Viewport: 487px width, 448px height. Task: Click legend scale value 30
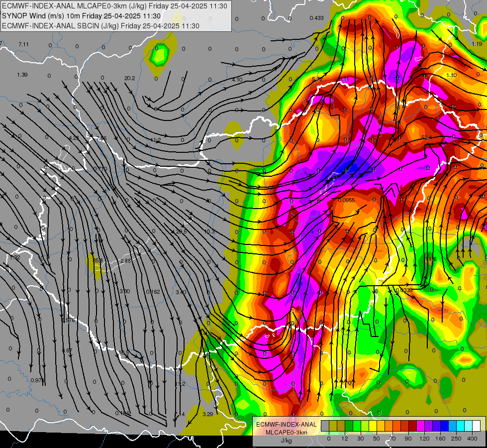pyautogui.click(x=361, y=439)
